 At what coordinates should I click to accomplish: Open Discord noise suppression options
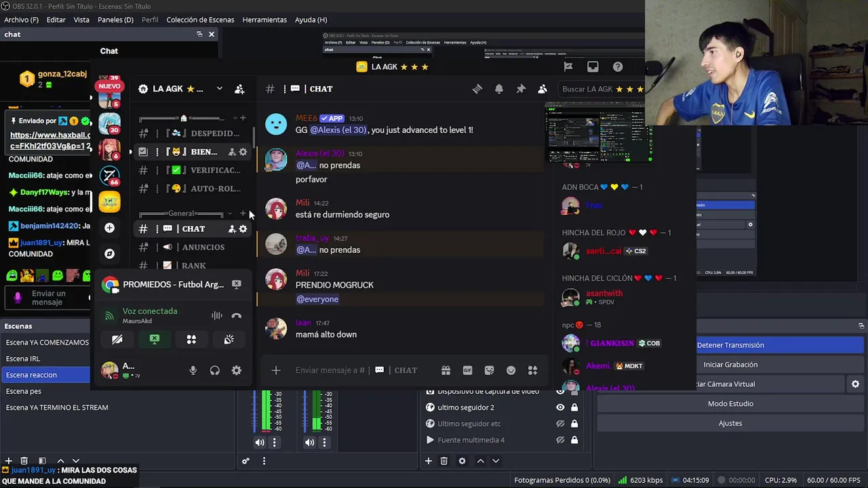pos(216,315)
